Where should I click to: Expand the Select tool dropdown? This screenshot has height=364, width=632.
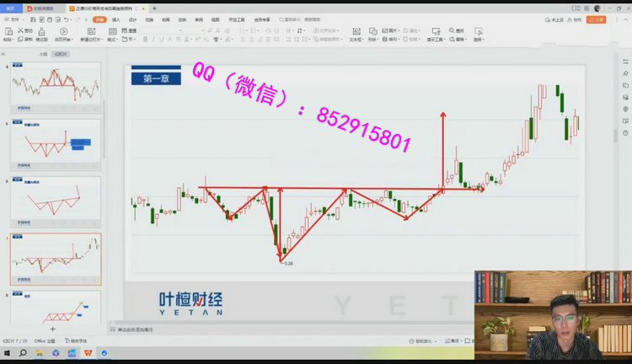tap(478, 39)
